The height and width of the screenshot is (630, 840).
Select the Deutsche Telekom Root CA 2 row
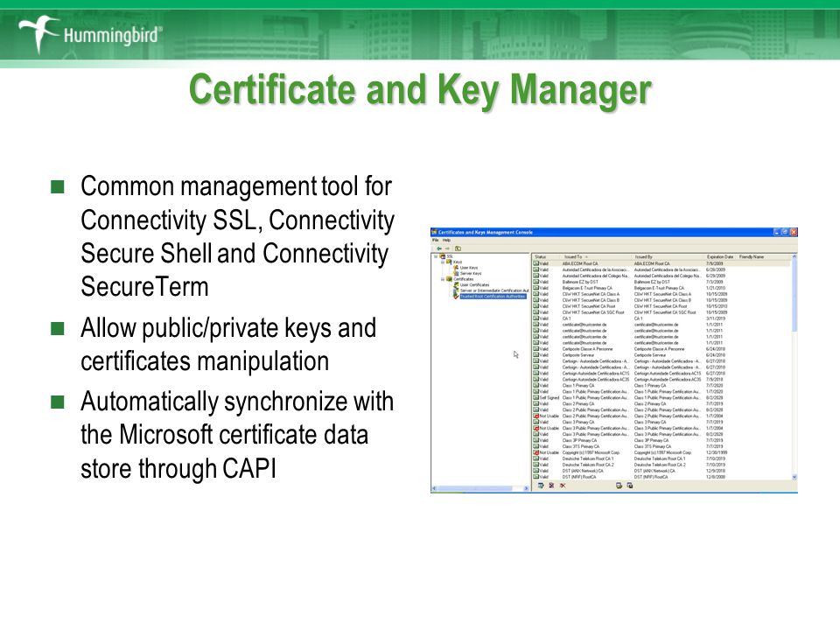(661, 465)
